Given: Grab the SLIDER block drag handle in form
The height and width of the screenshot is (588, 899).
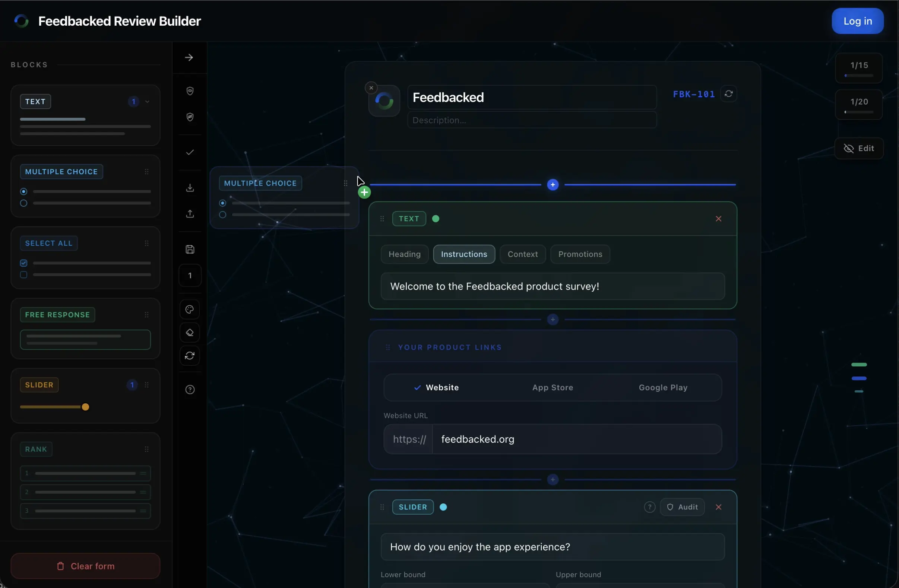Looking at the screenshot, I should 382,507.
